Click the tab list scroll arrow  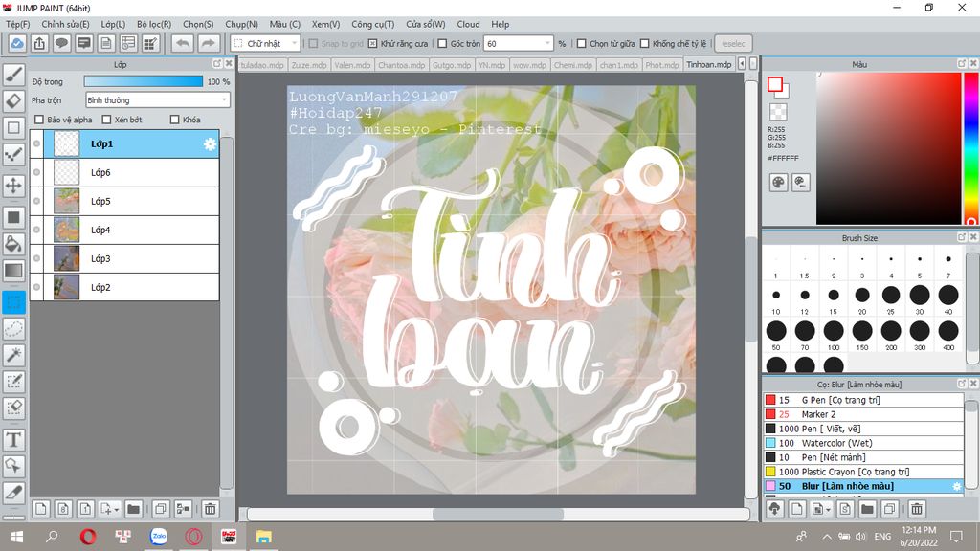[x=742, y=64]
